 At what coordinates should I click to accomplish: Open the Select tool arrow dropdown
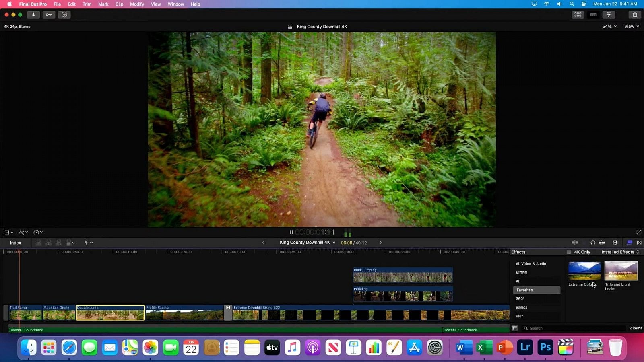pyautogui.click(x=88, y=243)
